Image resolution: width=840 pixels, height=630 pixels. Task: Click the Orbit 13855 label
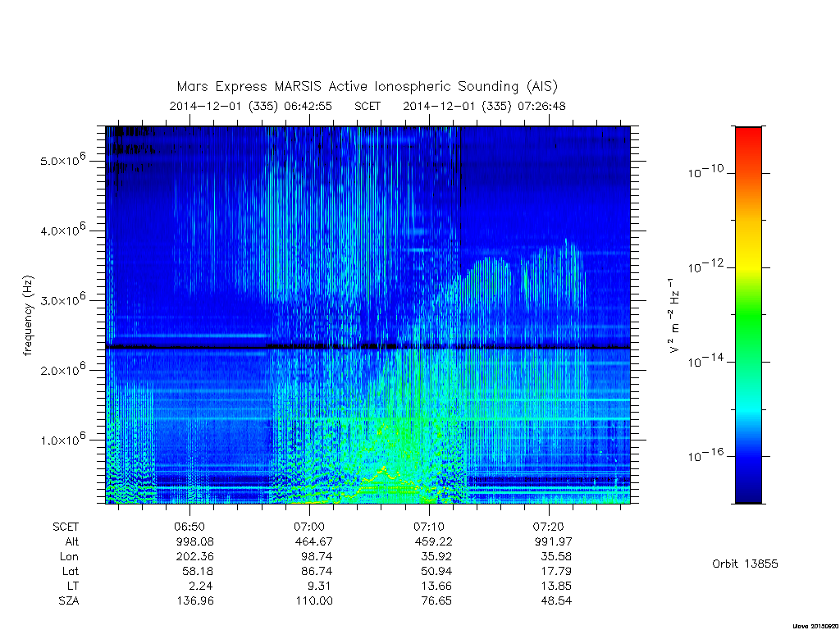pyautogui.click(x=745, y=564)
